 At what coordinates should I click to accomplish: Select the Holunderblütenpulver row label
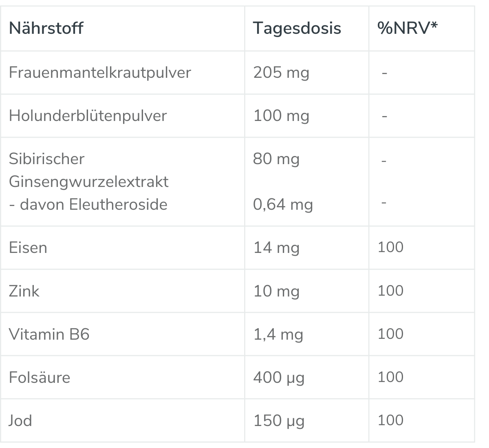point(88,116)
